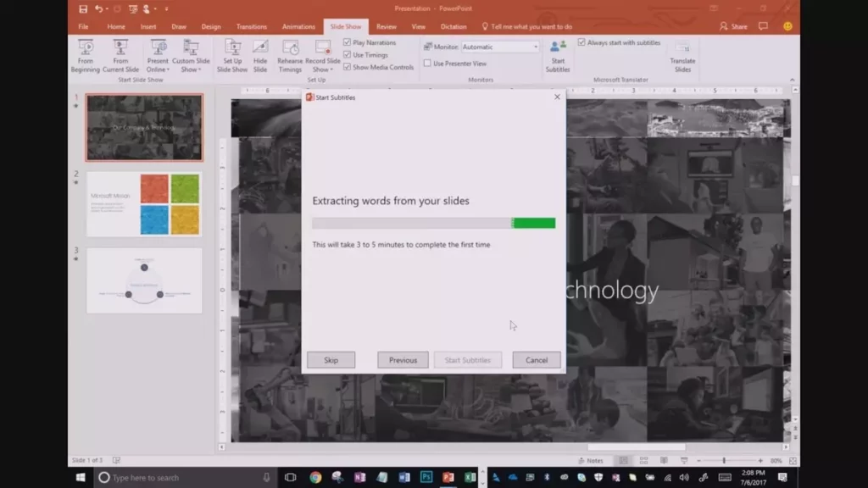Enable Use Presenter View
Screen dimensions: 868x488
427,63
